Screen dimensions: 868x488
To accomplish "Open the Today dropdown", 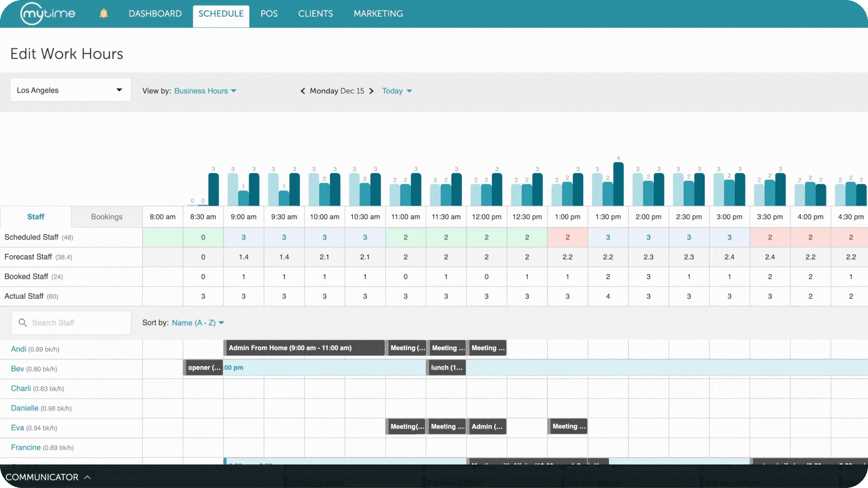I will [x=396, y=91].
